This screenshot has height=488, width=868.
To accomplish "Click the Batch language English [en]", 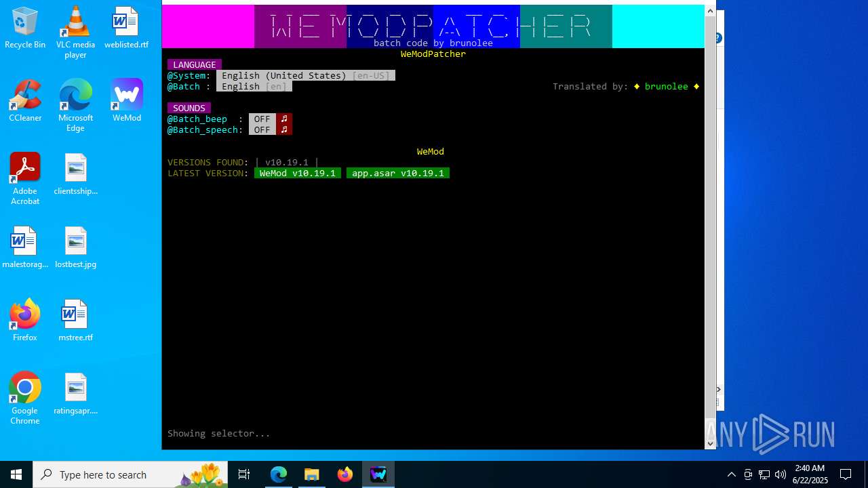I will (x=254, y=86).
